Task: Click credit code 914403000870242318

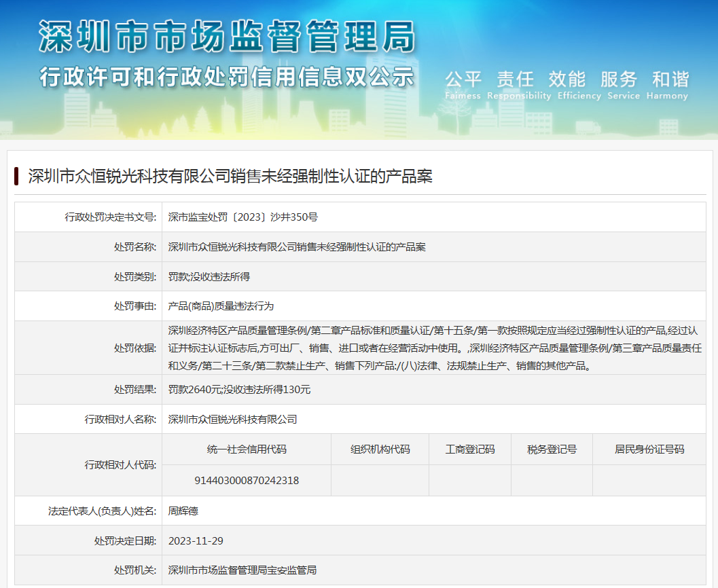Action: [x=247, y=481]
